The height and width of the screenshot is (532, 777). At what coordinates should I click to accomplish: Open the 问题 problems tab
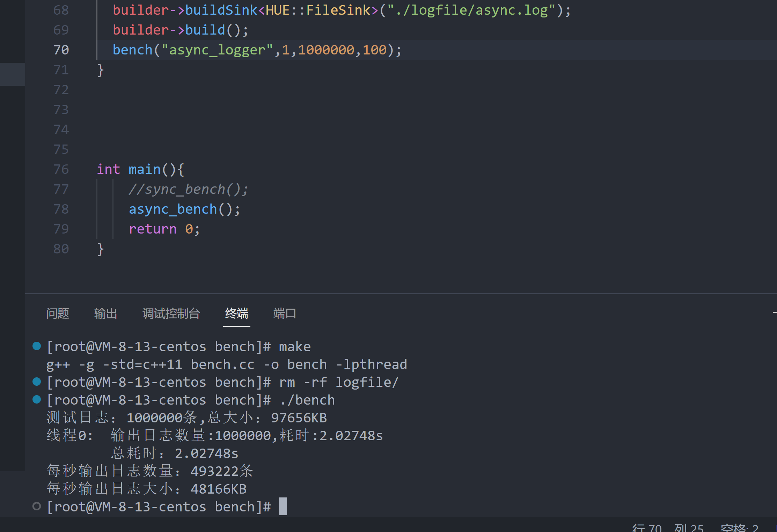(58, 313)
